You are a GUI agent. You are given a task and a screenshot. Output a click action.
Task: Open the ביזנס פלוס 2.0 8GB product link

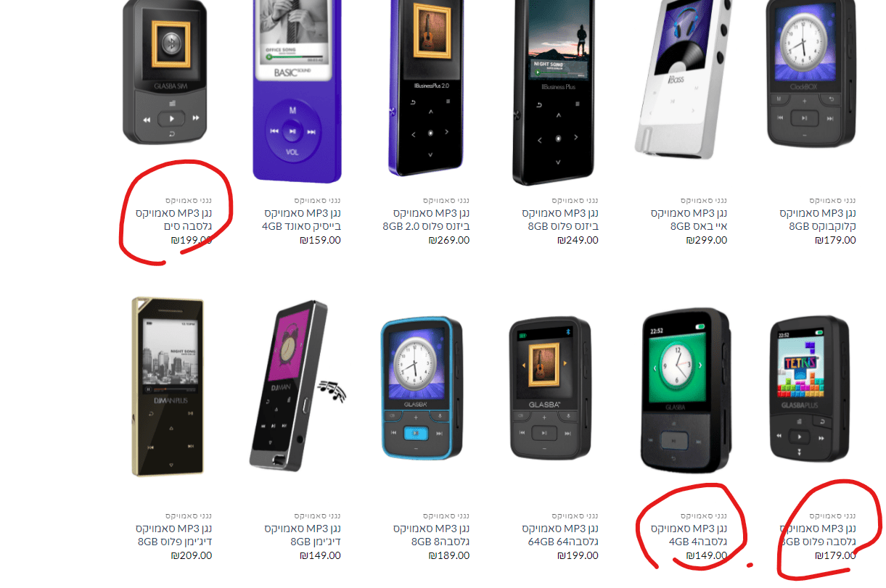(x=431, y=220)
